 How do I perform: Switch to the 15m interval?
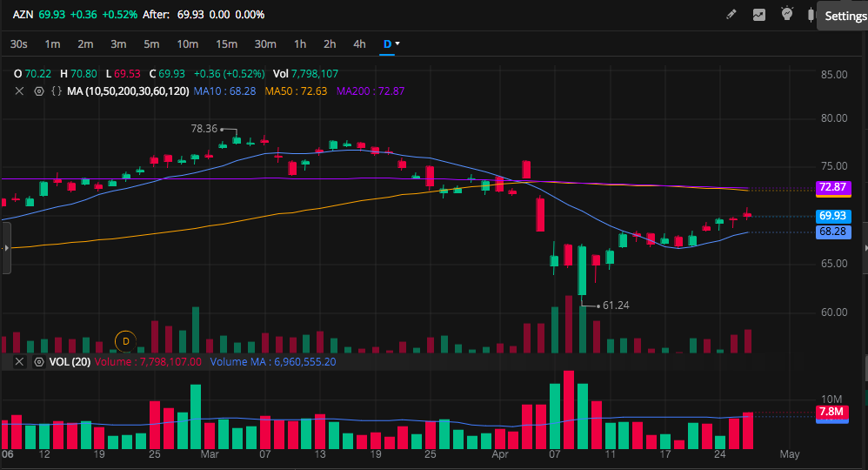tap(226, 44)
